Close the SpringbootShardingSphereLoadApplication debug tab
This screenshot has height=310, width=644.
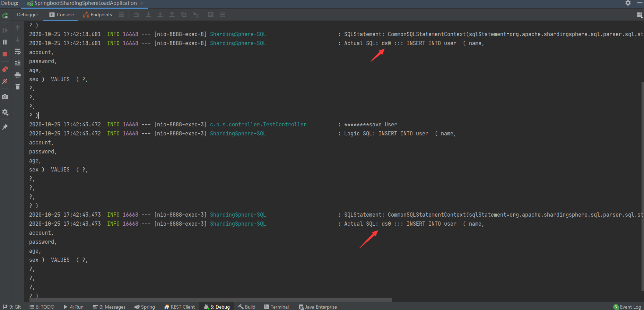tap(142, 3)
